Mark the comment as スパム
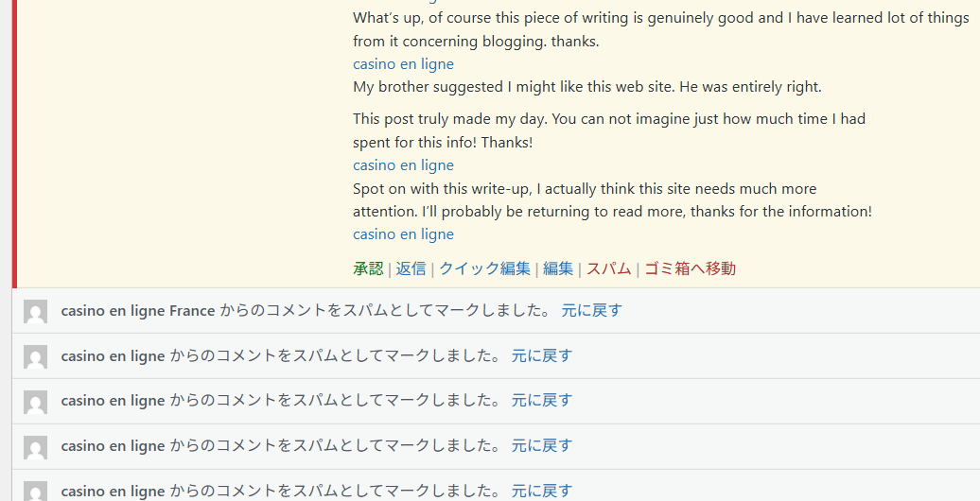Screen dimensions: 980x501 pyautogui.click(x=608, y=268)
